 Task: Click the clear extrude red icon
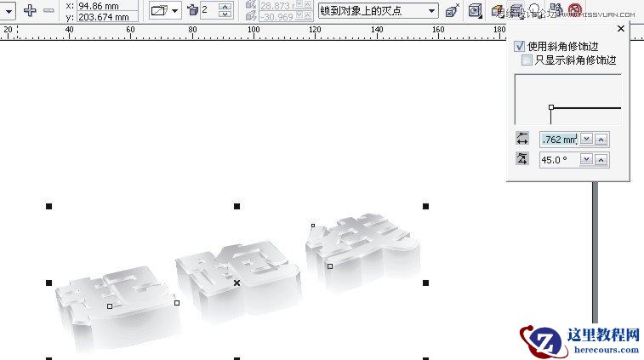tap(575, 9)
